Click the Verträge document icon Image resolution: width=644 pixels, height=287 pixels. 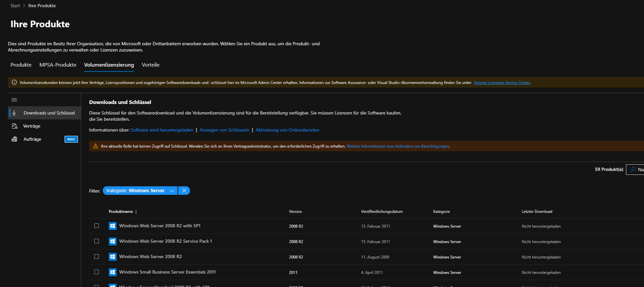pos(14,126)
